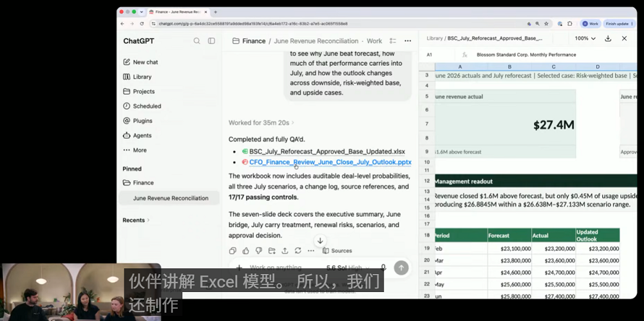Image resolution: width=644 pixels, height=321 pixels.
Task: Copy the response with copy icon
Action: tap(232, 251)
